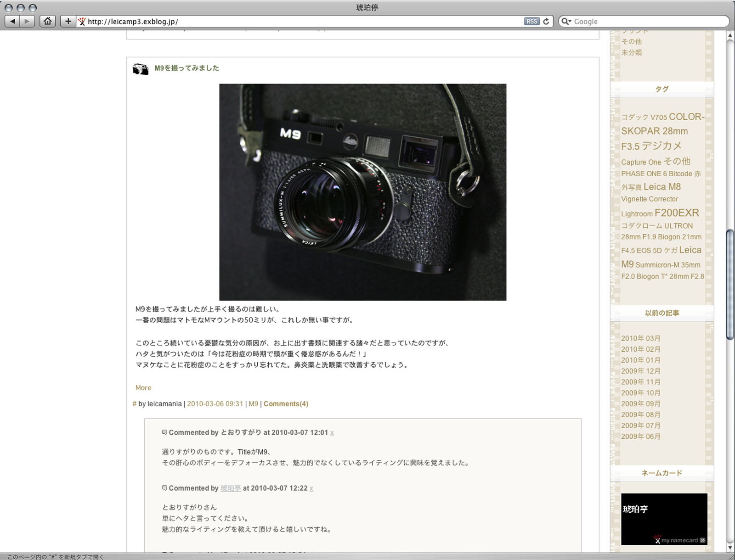735x560 pixels.
Task: Open the Leica M9 camera photo
Action: (362, 192)
